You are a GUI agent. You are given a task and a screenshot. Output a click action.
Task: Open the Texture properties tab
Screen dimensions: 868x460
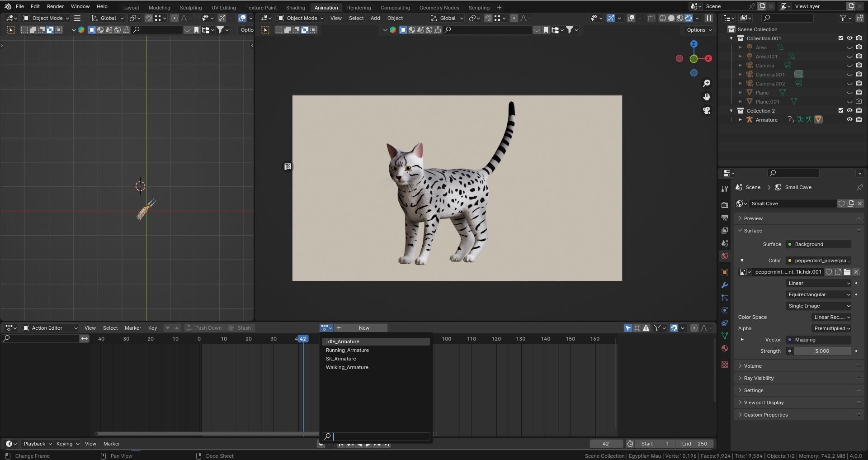point(725,365)
